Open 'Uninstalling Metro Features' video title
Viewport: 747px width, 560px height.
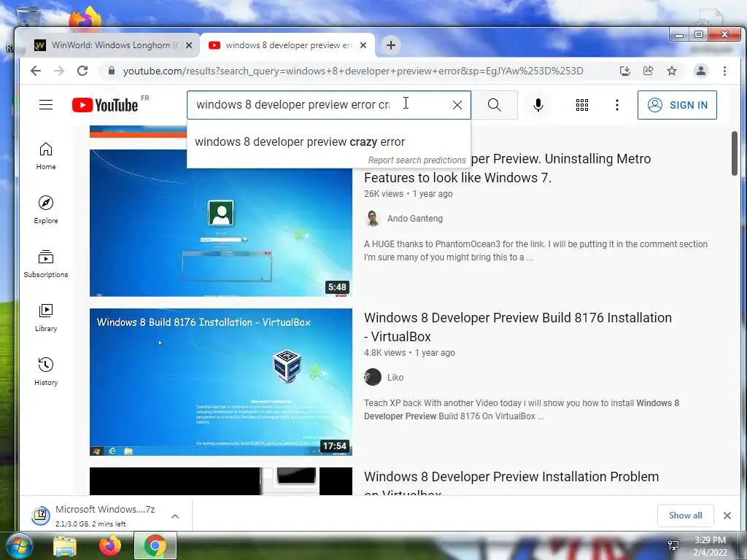[508, 168]
